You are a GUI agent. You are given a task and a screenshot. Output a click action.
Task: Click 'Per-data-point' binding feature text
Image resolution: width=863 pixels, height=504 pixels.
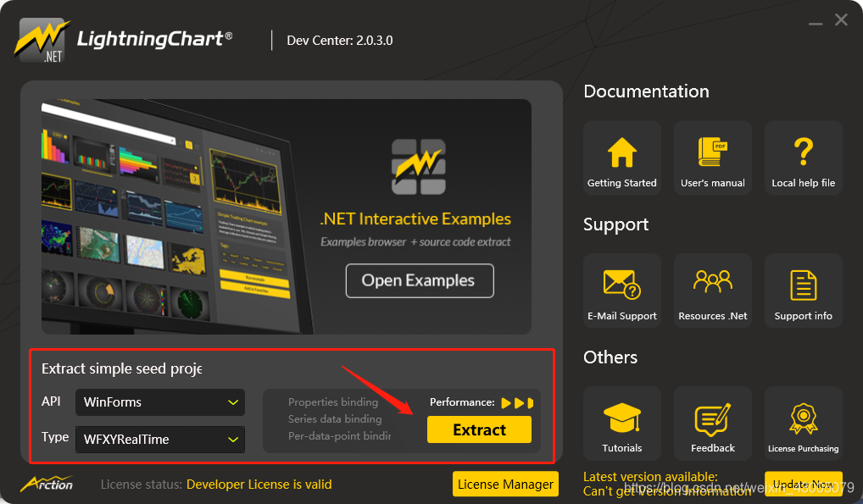click(x=339, y=435)
